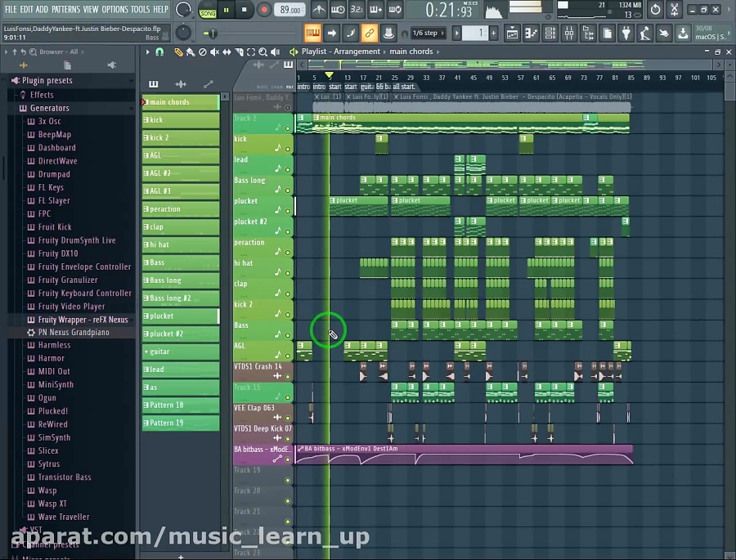Screen dimensions: 736x560
Task: Toggle typing keyboard to piano
Action: point(312,33)
